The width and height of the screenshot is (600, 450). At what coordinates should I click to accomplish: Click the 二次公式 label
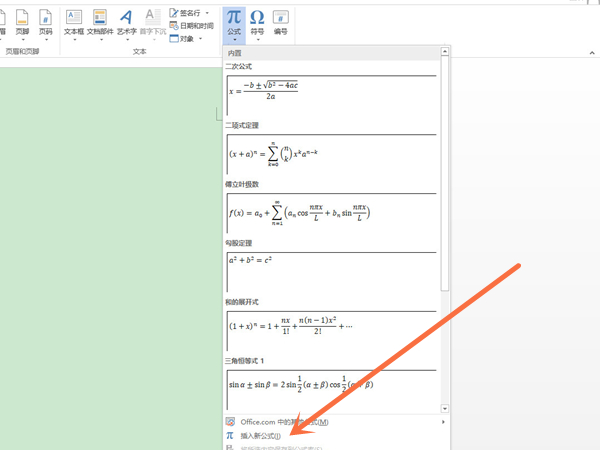coord(238,66)
